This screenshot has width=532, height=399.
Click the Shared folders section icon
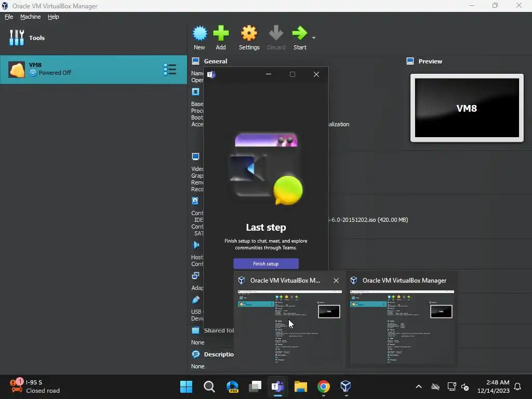[196, 330]
